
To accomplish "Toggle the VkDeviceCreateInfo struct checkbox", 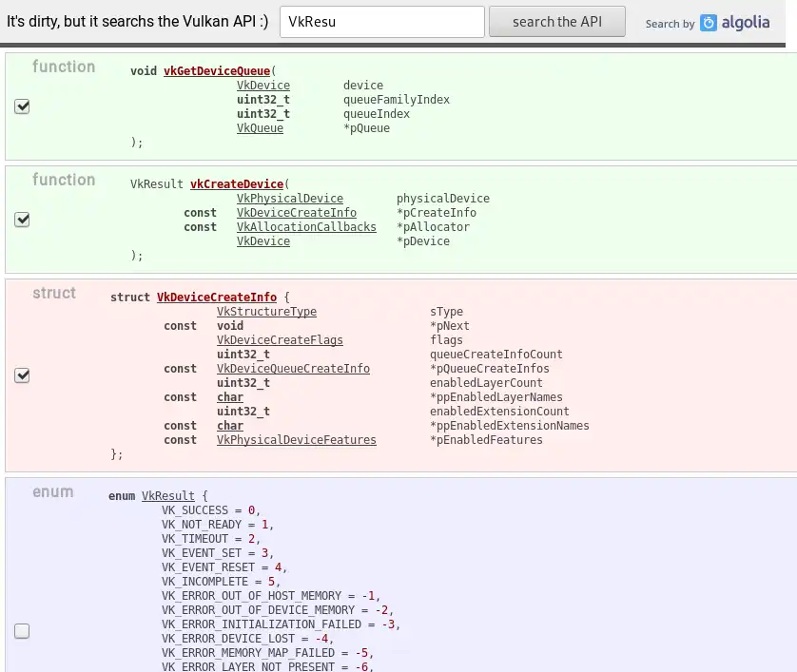I will pyautogui.click(x=22, y=375).
